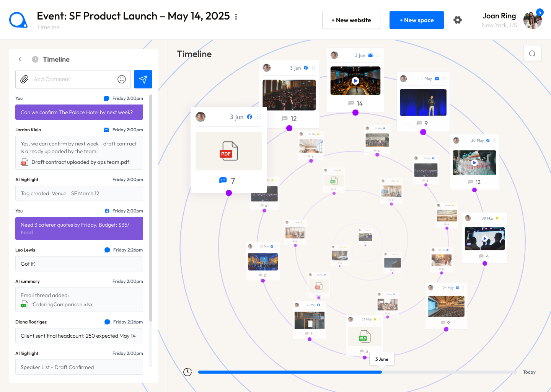Click the clock history icon near slider
This screenshot has width=551, height=392.
[187, 372]
